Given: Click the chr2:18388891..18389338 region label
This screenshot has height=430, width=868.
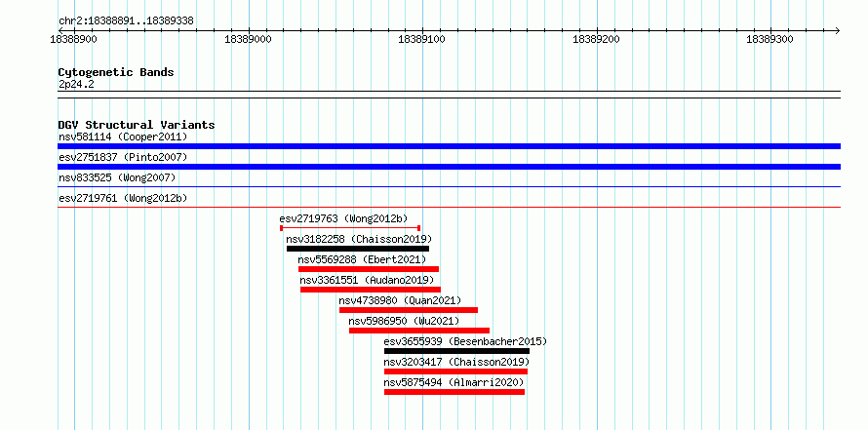Looking at the screenshot, I should coord(126,21).
